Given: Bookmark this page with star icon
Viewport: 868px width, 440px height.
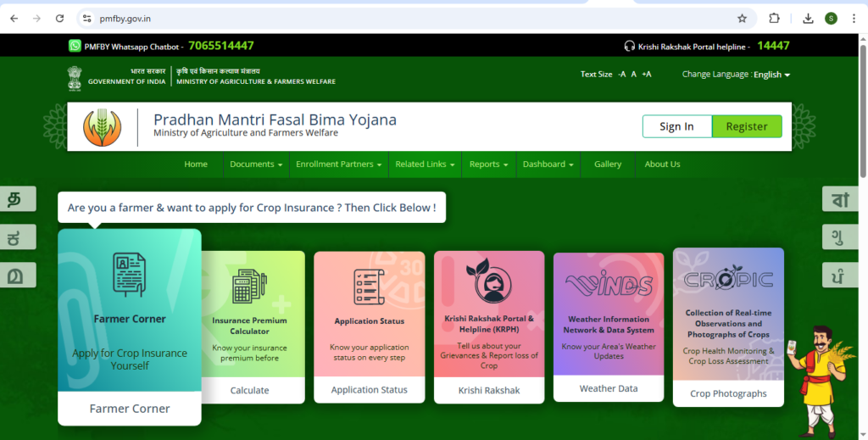Looking at the screenshot, I should pos(743,19).
